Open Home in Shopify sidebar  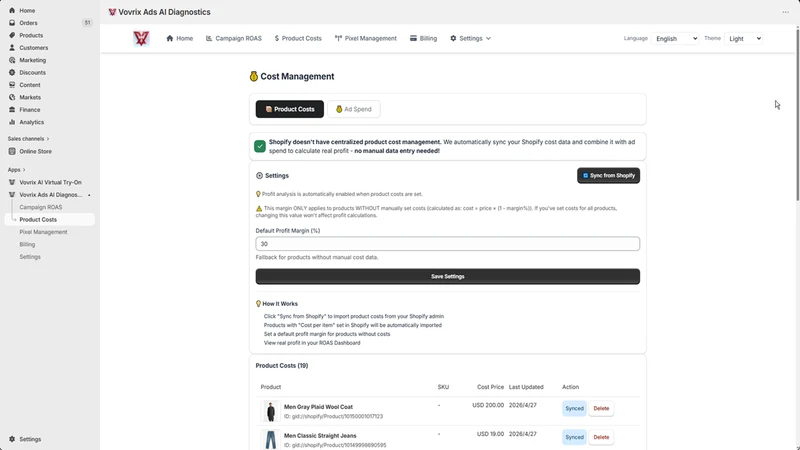[27, 10]
